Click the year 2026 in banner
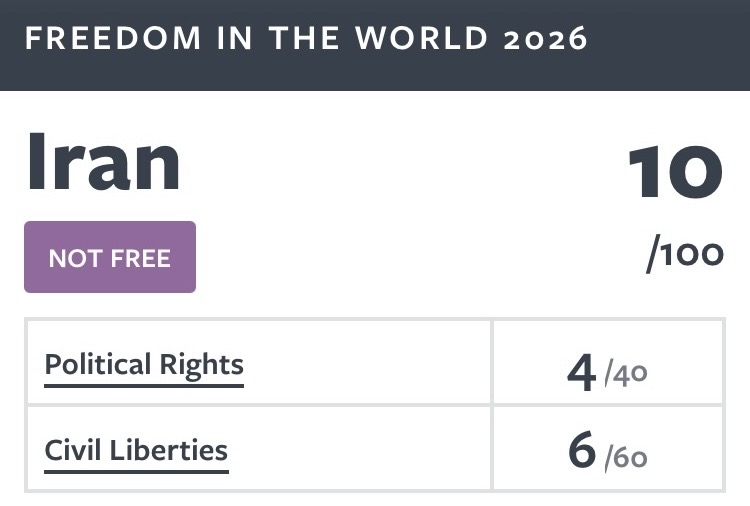 tap(545, 39)
